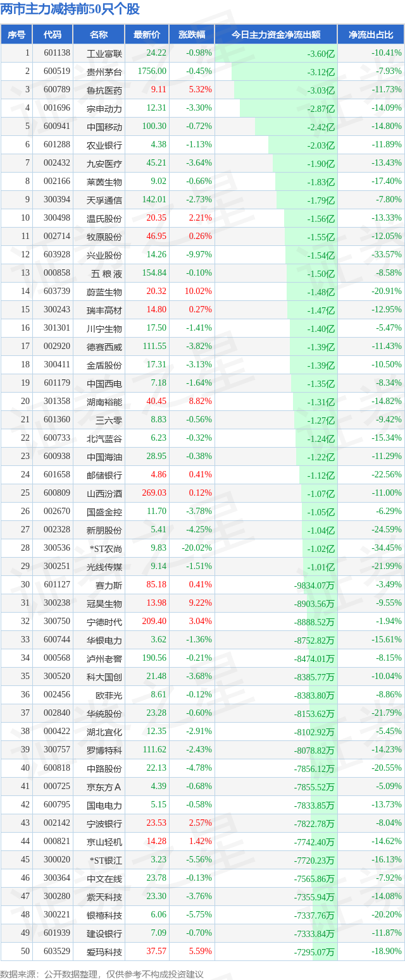Select stock name 建设银行
The height and width of the screenshot is (980, 405).
coord(104,934)
